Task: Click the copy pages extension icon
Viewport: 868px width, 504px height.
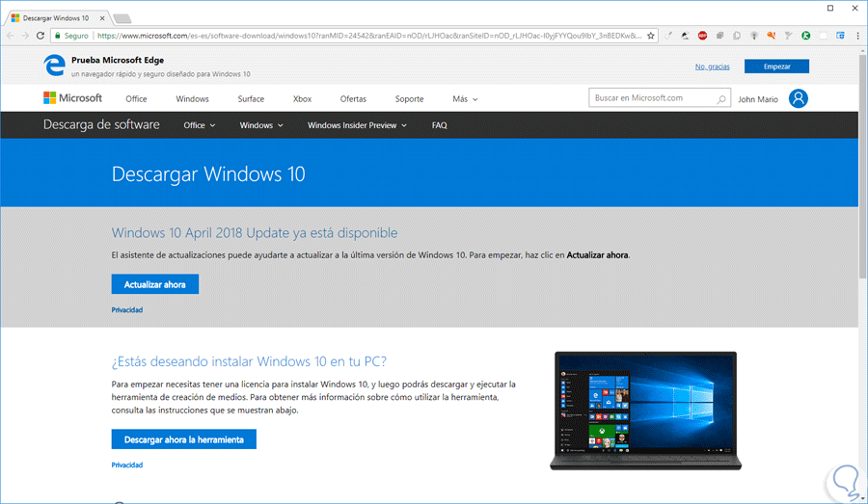Action: (x=737, y=36)
